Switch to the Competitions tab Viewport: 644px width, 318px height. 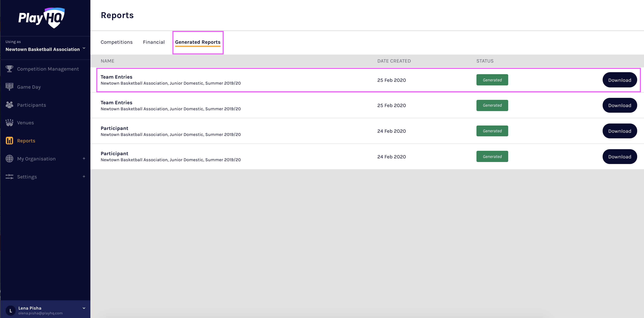117,42
